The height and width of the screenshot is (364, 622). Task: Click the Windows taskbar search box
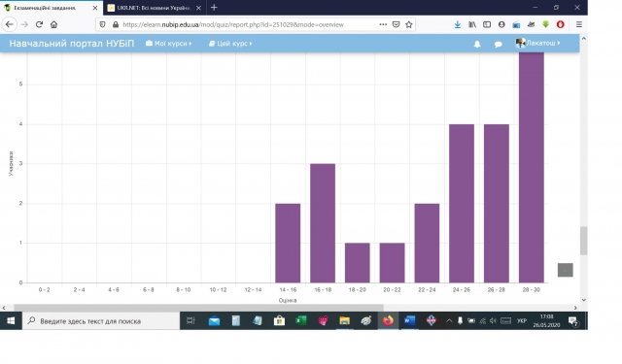pyautogui.click(x=101, y=321)
